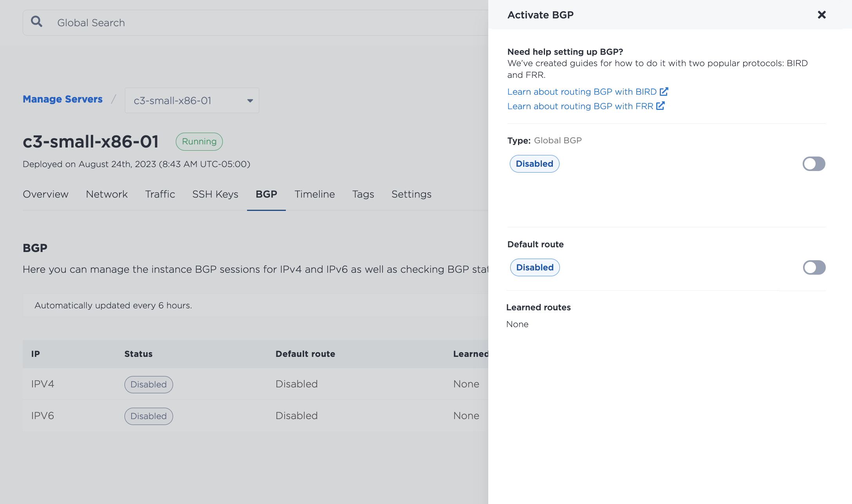Click the Disabled status badge in IPV6 row

(x=149, y=416)
